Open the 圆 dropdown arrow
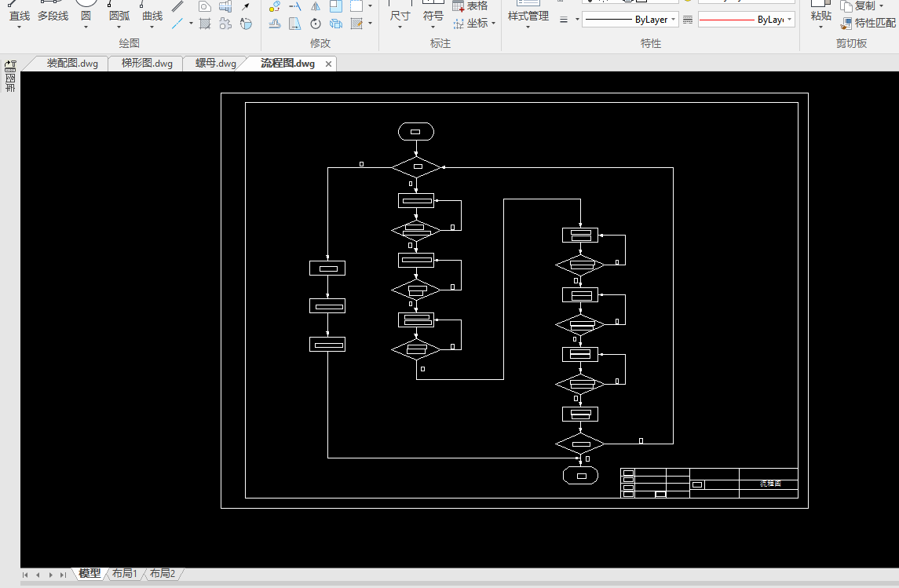This screenshot has width=899, height=588. [86, 27]
